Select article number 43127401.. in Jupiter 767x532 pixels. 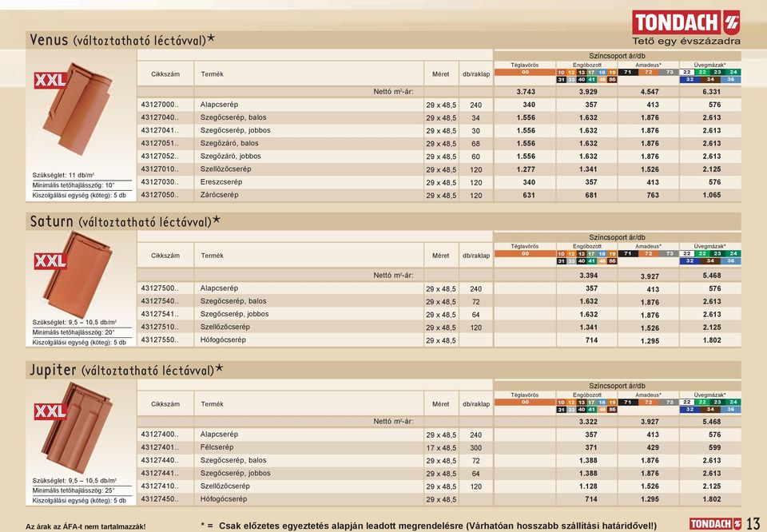tap(160, 447)
